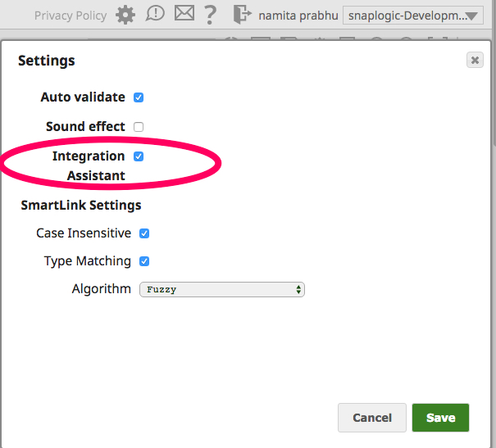Click the logout door arrow icon
Screen dimensions: 496x448
243,15
